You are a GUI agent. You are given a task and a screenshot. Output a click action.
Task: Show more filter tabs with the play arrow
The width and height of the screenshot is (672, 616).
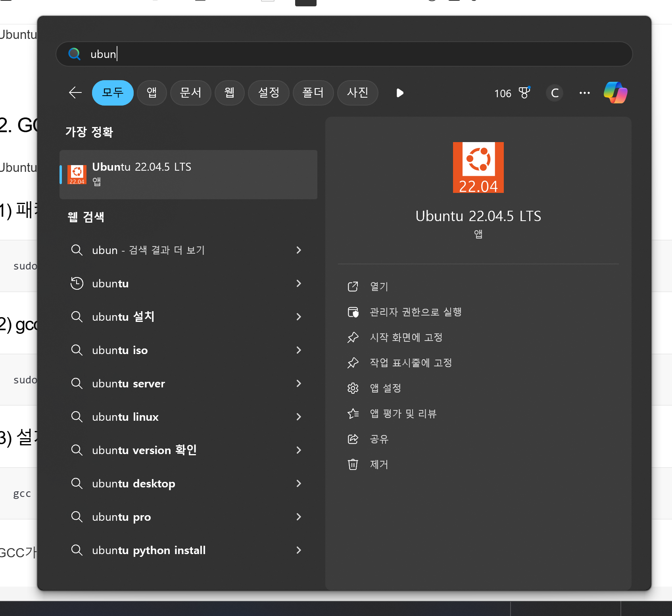click(400, 93)
